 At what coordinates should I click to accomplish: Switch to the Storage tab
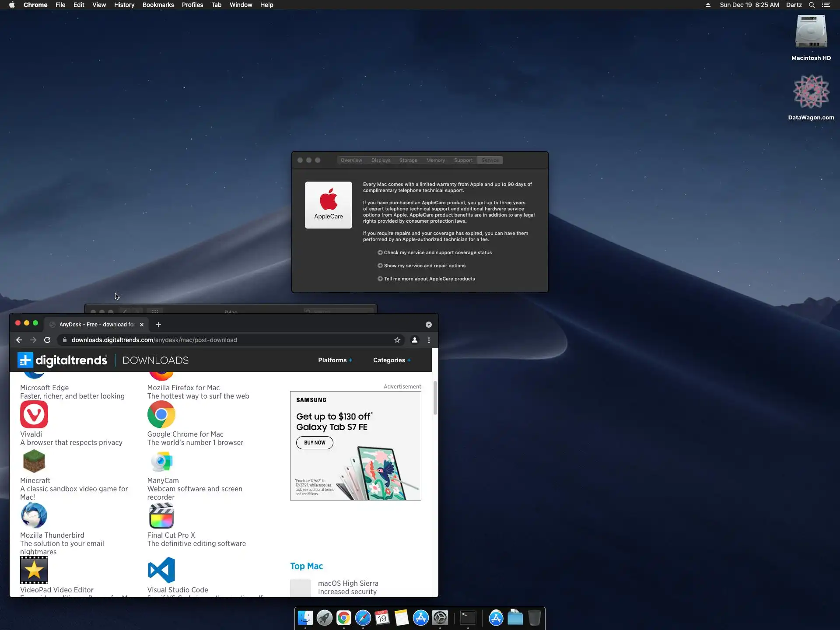coord(408,160)
